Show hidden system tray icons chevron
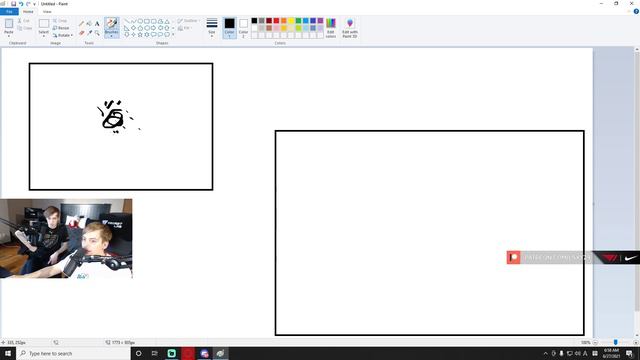This screenshot has width=640, height=360. pyautogui.click(x=545, y=353)
